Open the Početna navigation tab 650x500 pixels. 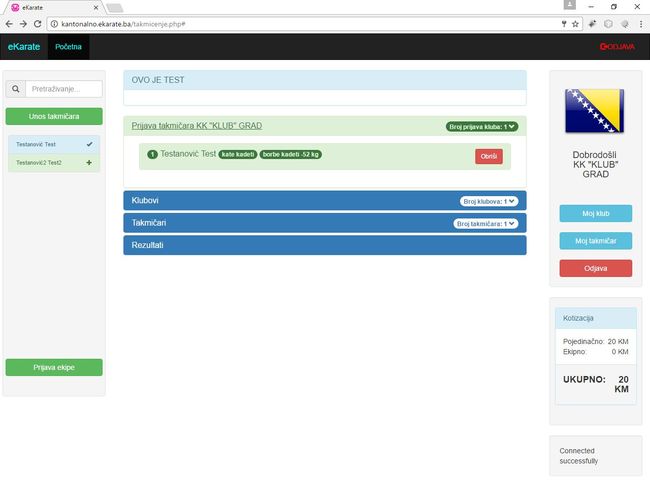[68, 46]
